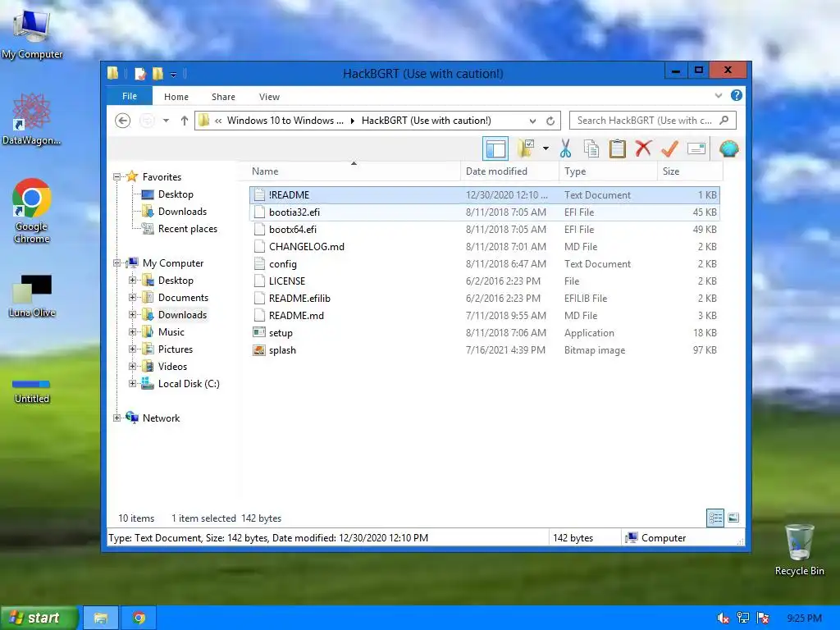Click the Rename icon in toolbar
Image resolution: width=840 pixels, height=630 pixels.
coord(696,148)
